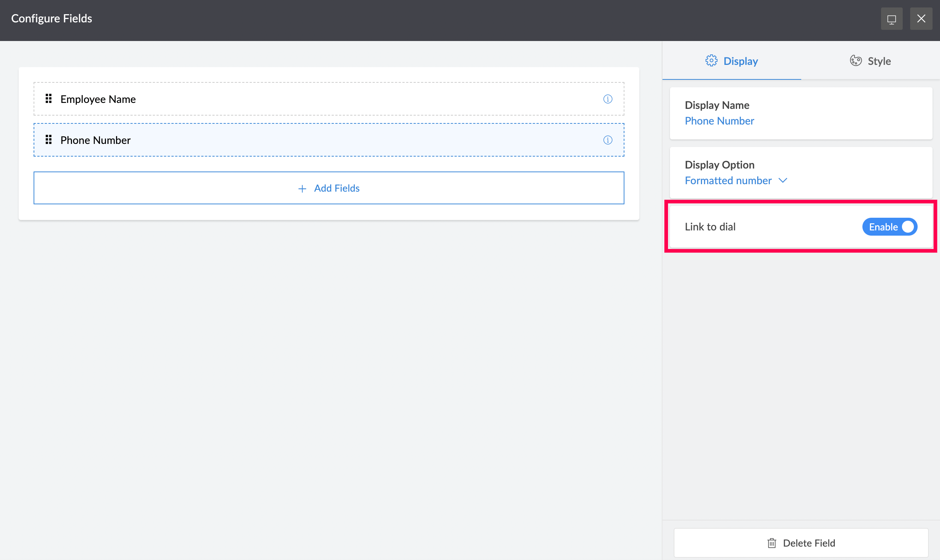The image size is (940, 560).
Task: Click the Style tab palette icon
Action: (855, 61)
